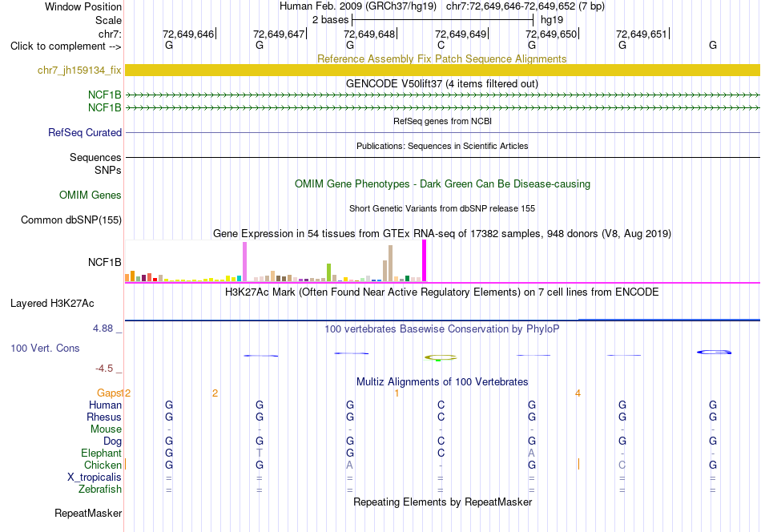761x532 pixels.
Task: Click base C in the reference sequence row
Action: 441,45
